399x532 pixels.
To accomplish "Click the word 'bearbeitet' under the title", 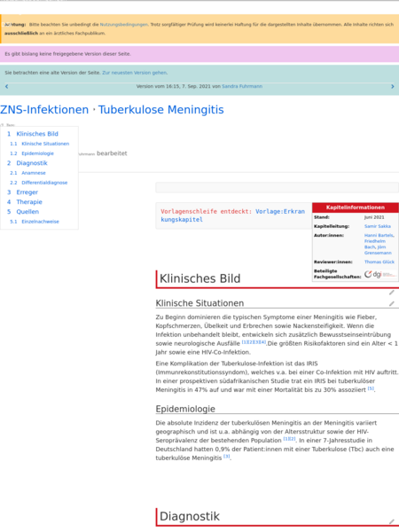I will [x=112, y=153].
